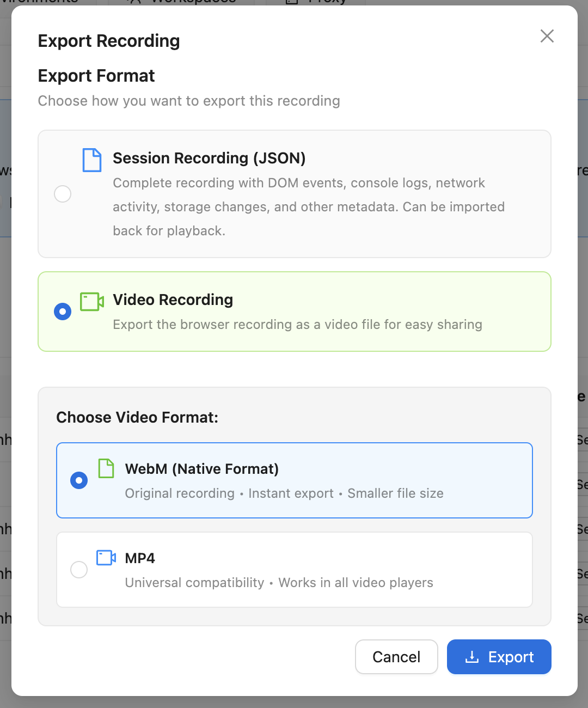
Task: Click the green file icon next to WebM
Action: click(x=107, y=468)
